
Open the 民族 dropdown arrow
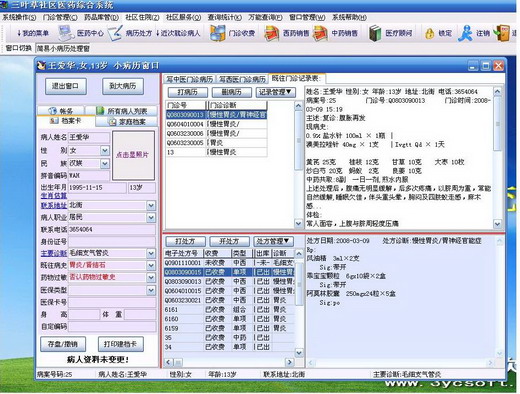point(105,163)
